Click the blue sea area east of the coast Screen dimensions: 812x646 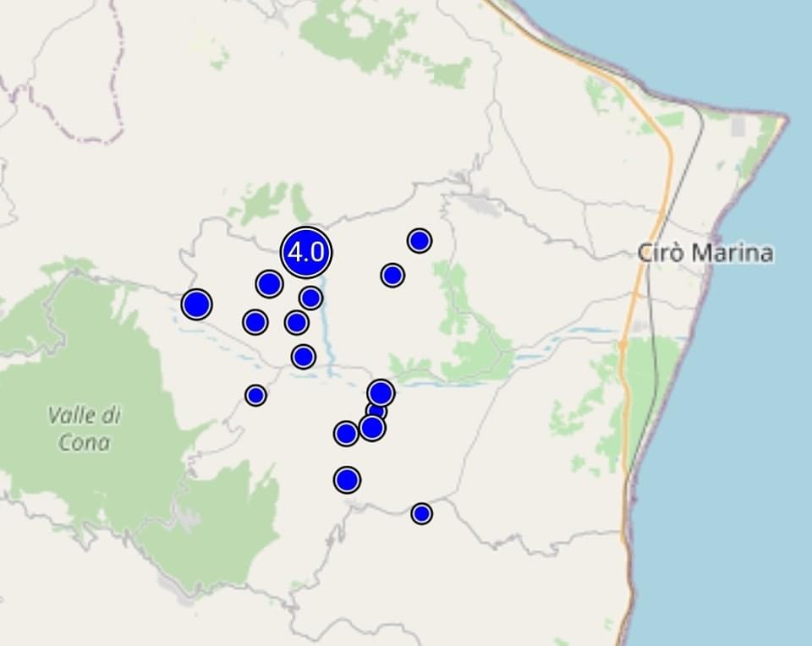pos(744,423)
